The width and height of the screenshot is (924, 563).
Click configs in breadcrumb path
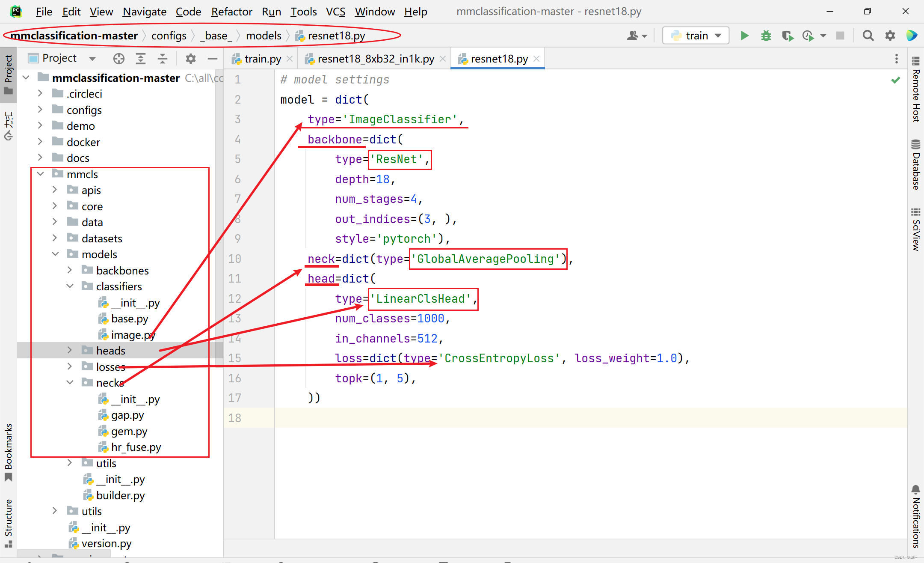pos(169,36)
